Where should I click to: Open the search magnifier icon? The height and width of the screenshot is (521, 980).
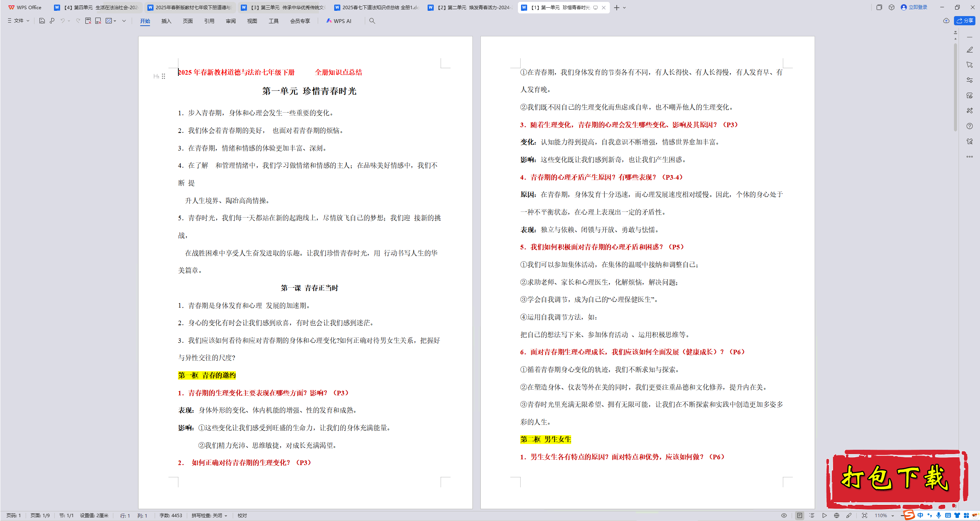(x=372, y=21)
